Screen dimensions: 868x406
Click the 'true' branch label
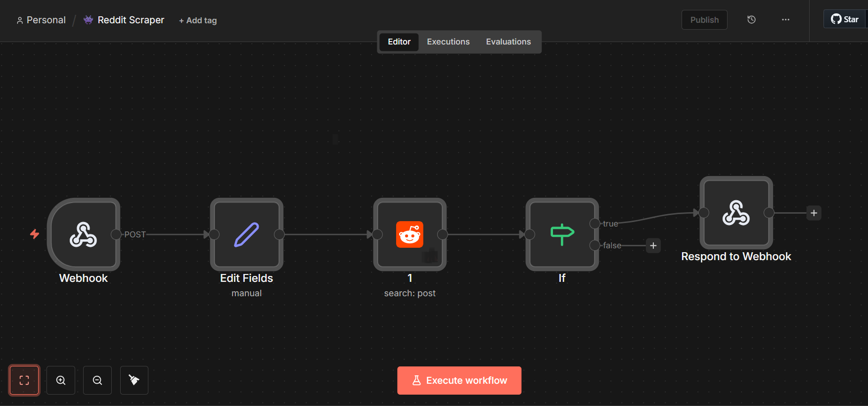pyautogui.click(x=610, y=224)
